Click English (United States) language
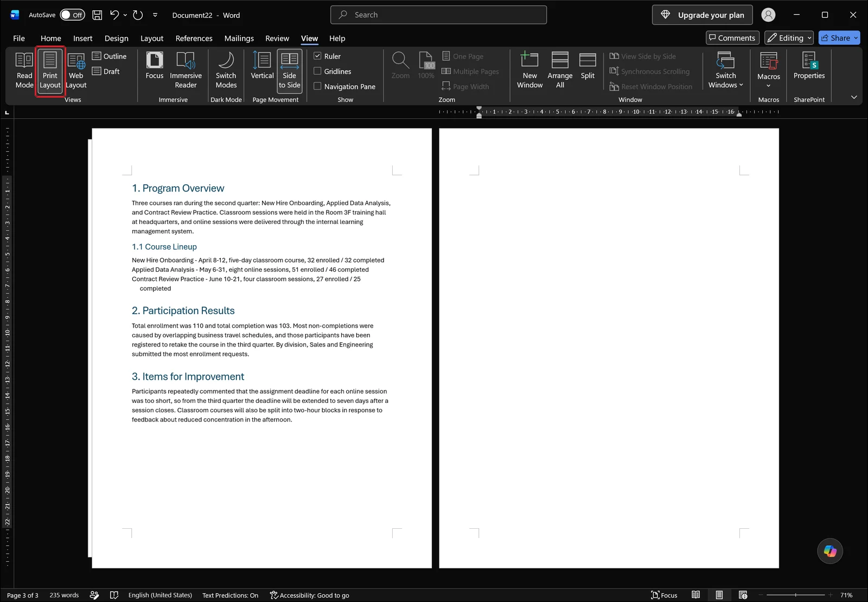The image size is (868, 602). (x=160, y=595)
